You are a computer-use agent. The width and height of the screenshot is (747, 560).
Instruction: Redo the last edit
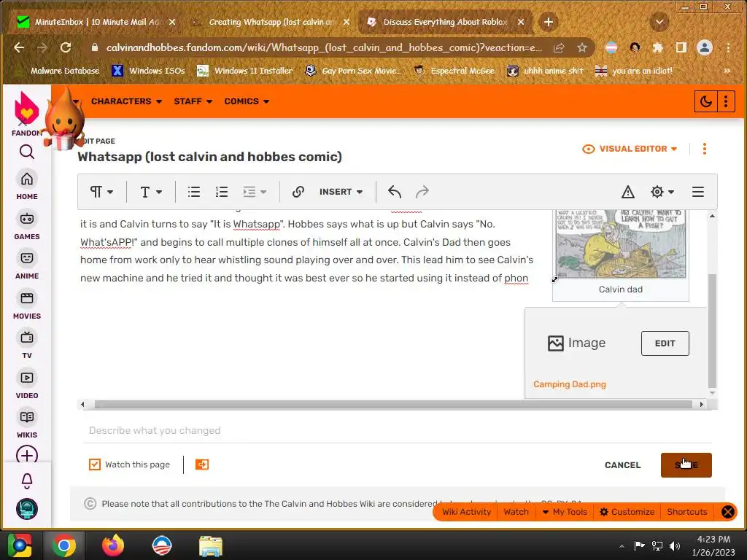(x=422, y=192)
